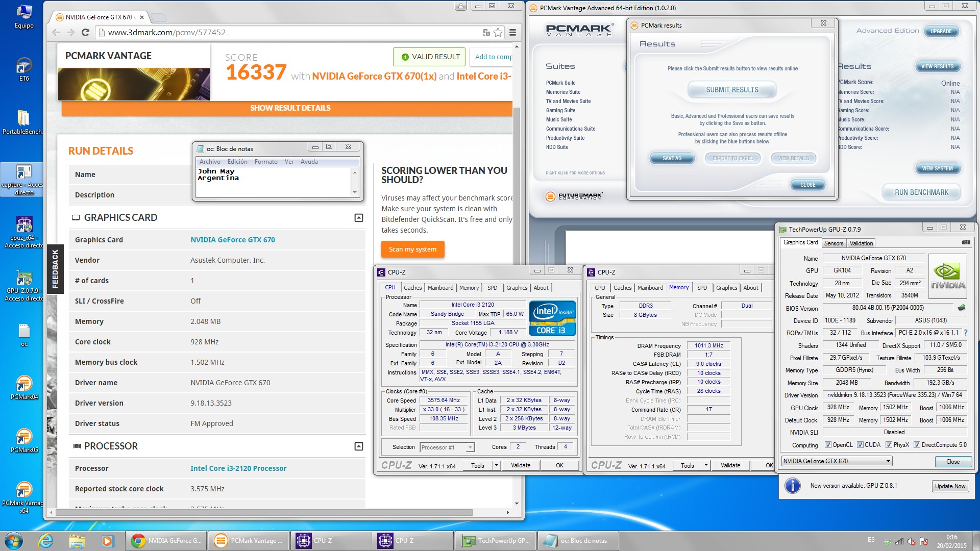This screenshot has height=551, width=980.
Task: Close the NVIDIA GeForce GTX 670 browser tab
Action: click(141, 17)
